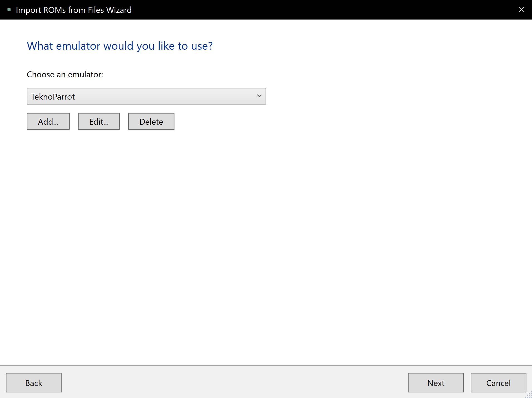Cancel the Import ROMs wizard

[x=499, y=383]
